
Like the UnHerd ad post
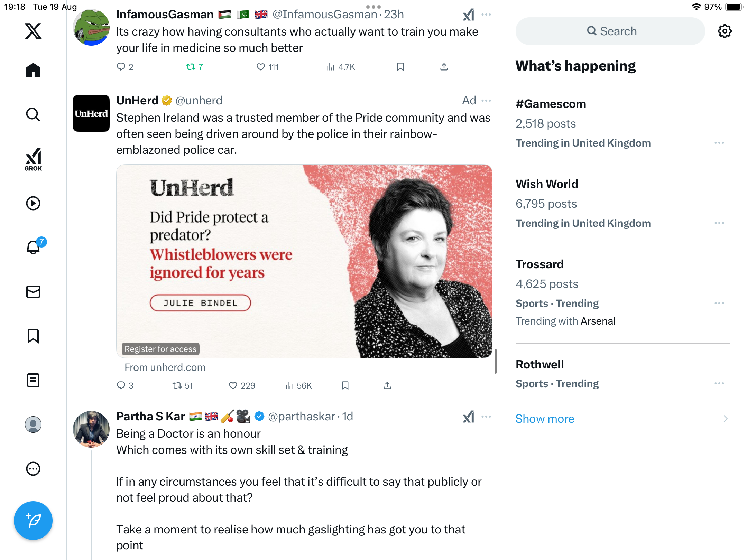pyautogui.click(x=242, y=385)
